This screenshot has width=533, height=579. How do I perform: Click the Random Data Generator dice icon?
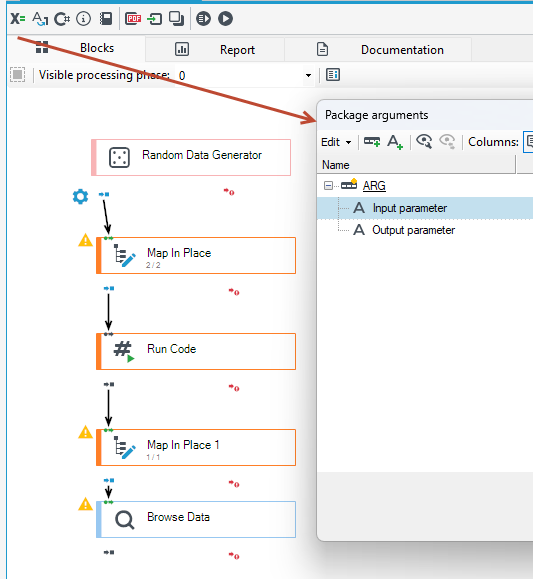119,158
